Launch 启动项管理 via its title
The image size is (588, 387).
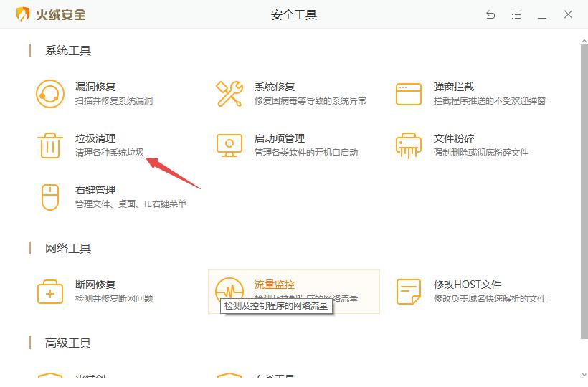280,138
